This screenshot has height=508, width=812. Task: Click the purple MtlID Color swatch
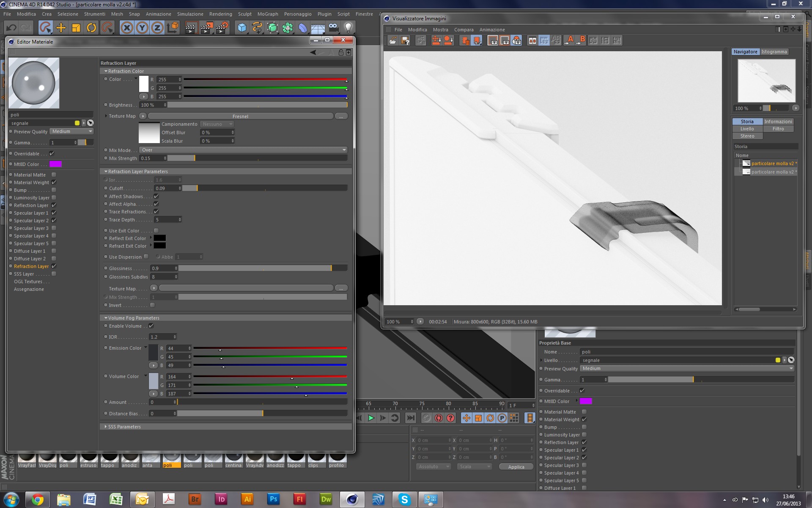pos(55,164)
